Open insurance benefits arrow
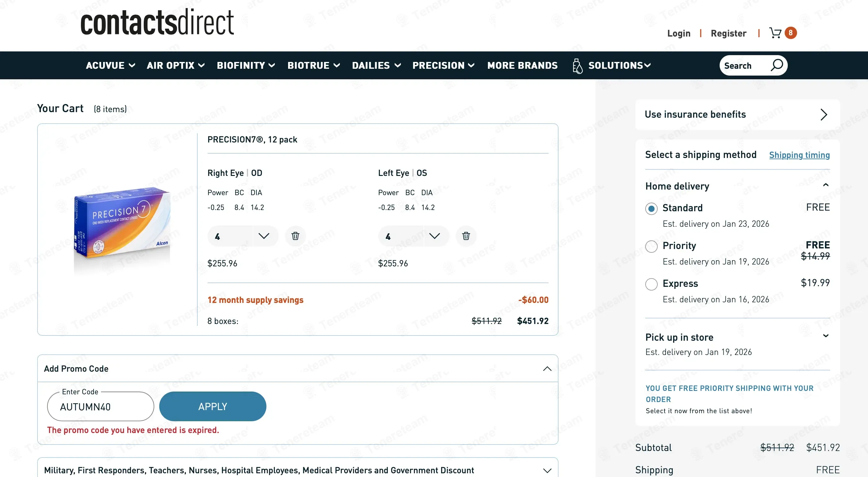Screen dimensions: 868x477 click(x=823, y=115)
